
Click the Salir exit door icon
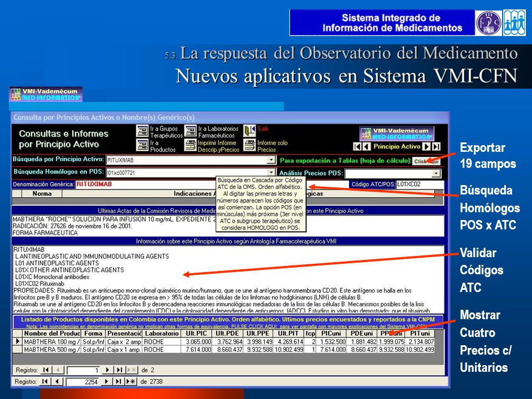249,131
